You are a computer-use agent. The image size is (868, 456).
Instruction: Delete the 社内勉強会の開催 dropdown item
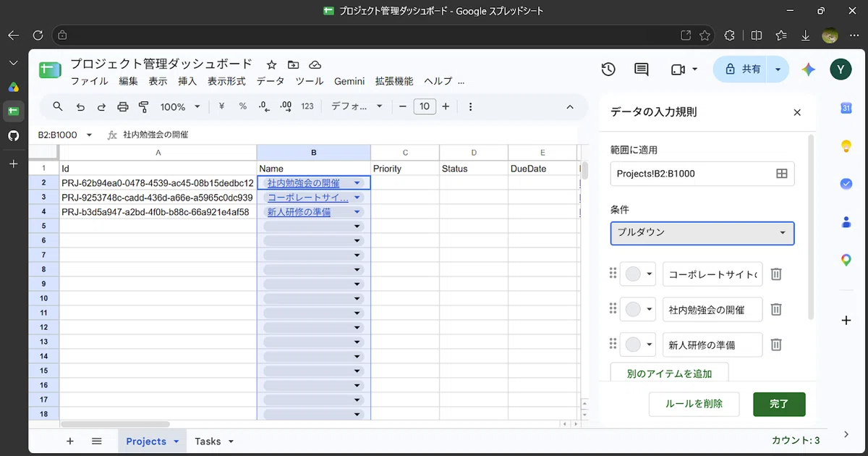pos(776,309)
